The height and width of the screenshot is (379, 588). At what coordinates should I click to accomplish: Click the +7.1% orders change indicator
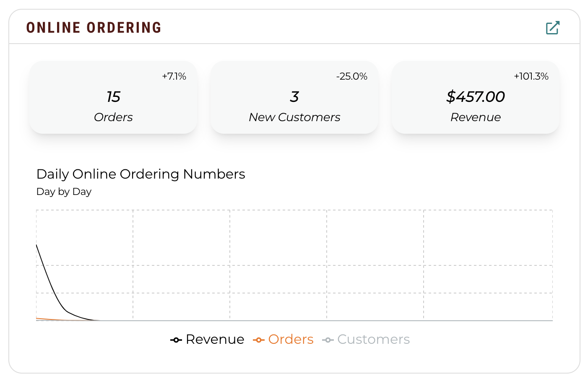pos(174,76)
